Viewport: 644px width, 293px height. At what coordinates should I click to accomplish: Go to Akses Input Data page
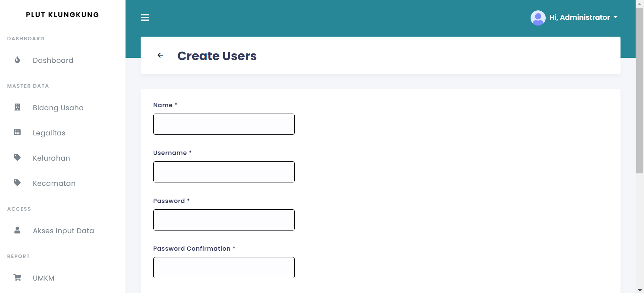(x=63, y=231)
